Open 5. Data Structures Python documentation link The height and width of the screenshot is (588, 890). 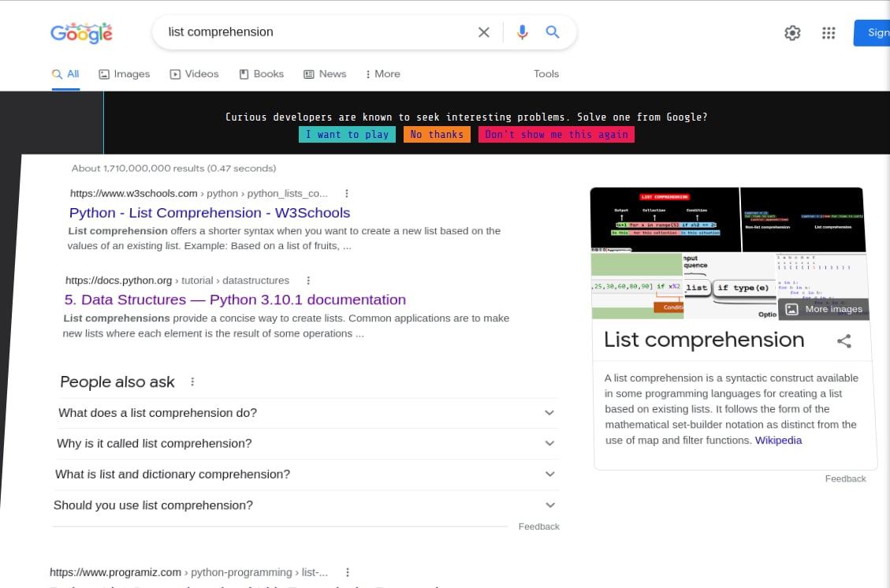pyautogui.click(x=235, y=300)
